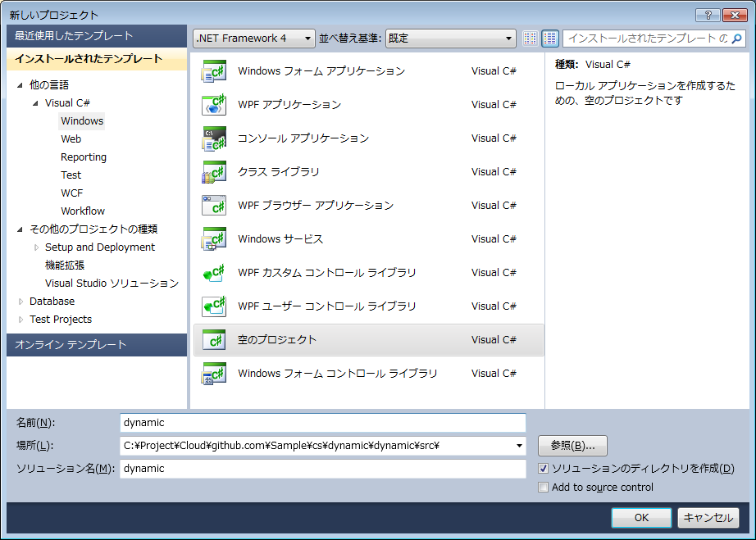Click Setup and Deployment tree label
756x540 pixels.
[100, 247]
